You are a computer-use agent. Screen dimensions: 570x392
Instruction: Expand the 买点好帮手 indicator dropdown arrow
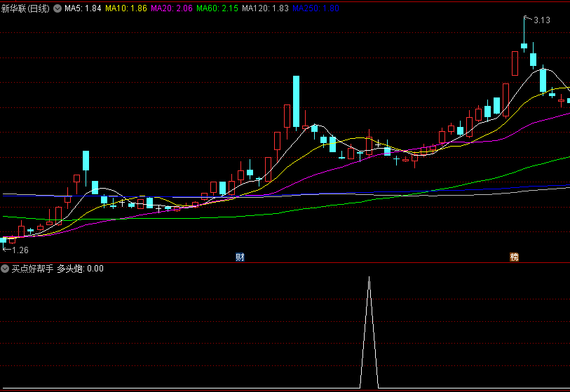pyautogui.click(x=5, y=269)
